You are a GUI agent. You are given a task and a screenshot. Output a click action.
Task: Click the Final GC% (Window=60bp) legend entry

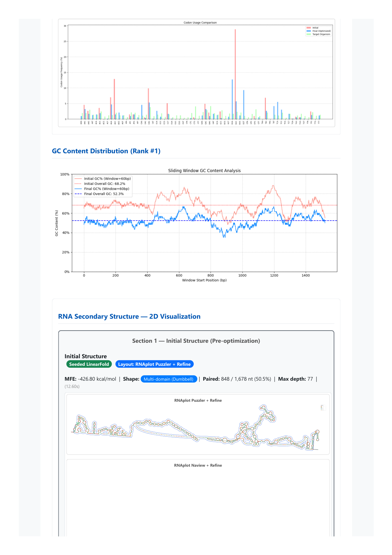click(x=106, y=189)
